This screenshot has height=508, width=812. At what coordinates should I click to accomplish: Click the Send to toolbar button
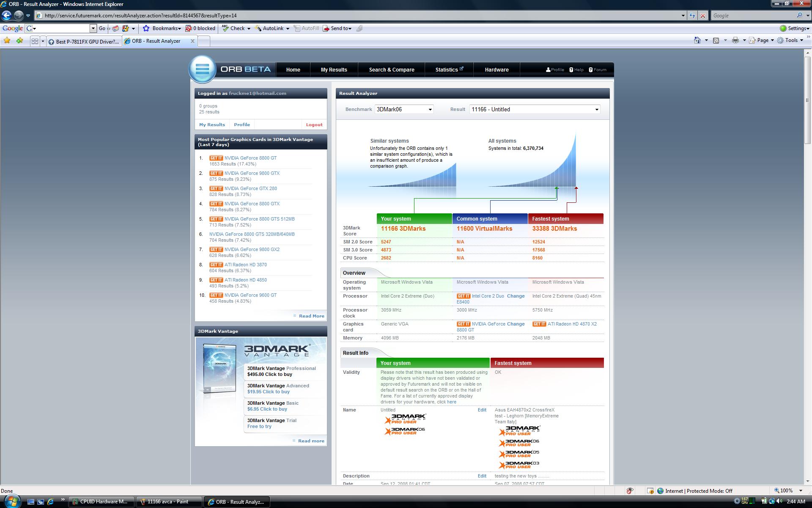337,28
